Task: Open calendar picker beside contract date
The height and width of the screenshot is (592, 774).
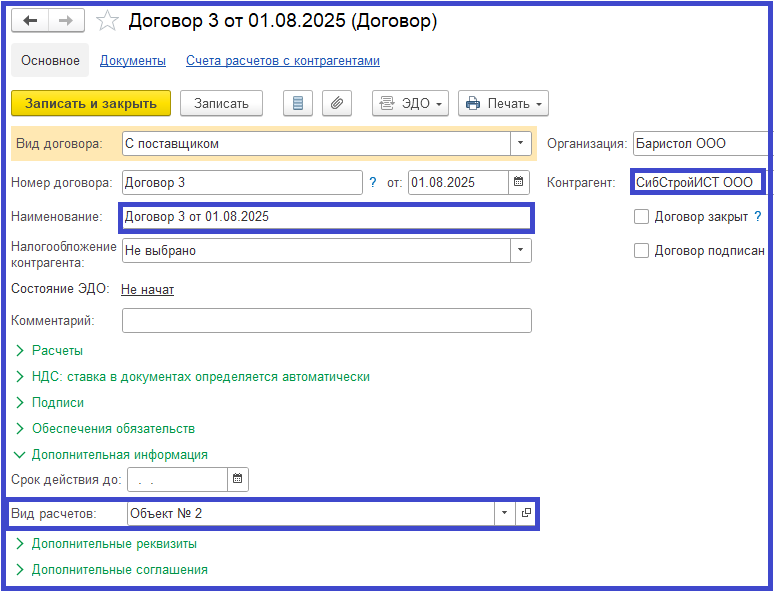Action: click(x=518, y=182)
